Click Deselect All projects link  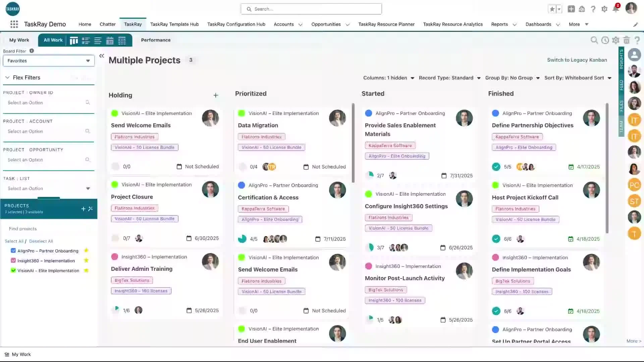coord(41,241)
